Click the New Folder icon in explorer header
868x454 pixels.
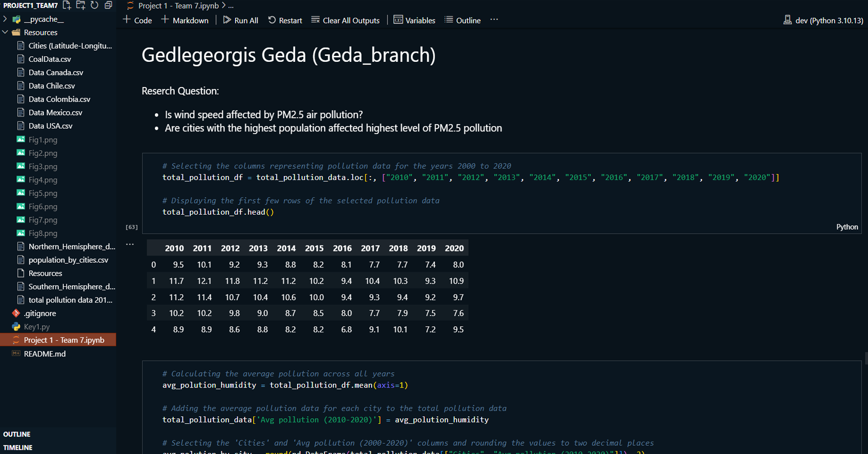click(x=81, y=5)
